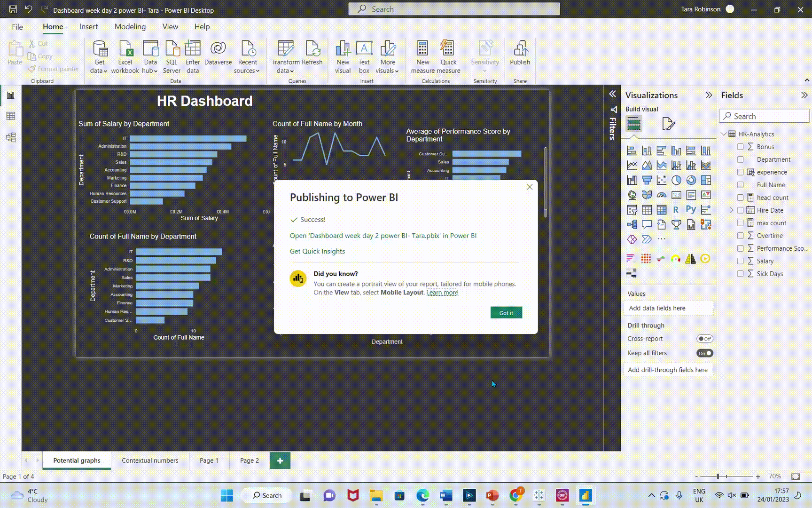Click the Get Quick Insights link

(x=317, y=251)
